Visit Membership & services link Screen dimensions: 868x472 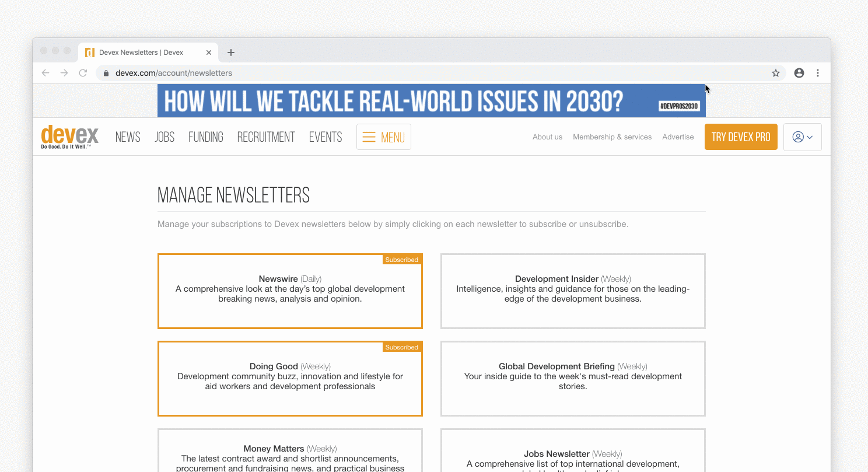coord(612,137)
